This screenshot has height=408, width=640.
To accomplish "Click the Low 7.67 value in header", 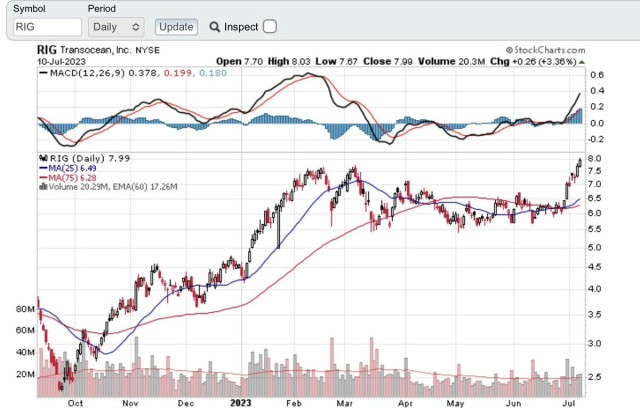I will point(337,62).
